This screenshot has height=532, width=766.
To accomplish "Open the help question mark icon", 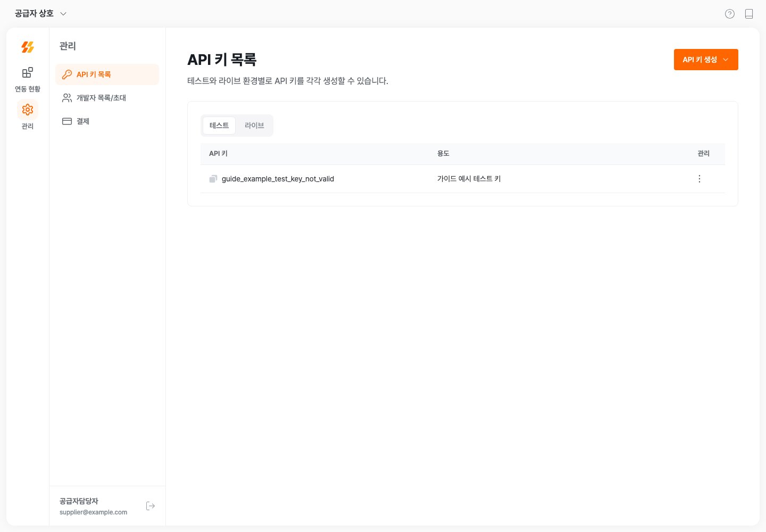I will [730, 14].
